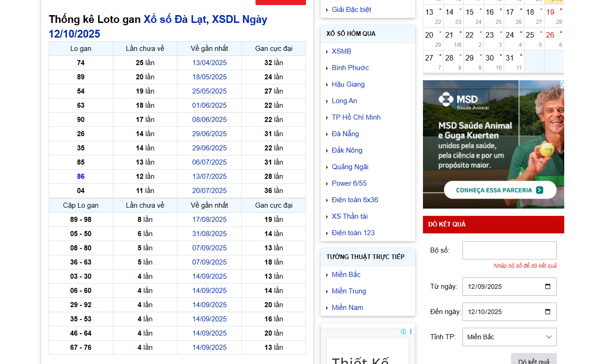Open the Điện toán 6x36 link
This screenshot has width=600, height=364.
[x=355, y=200]
